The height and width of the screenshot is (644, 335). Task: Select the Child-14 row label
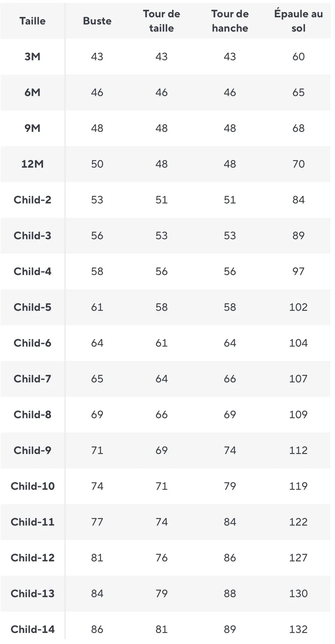pyautogui.click(x=33, y=629)
